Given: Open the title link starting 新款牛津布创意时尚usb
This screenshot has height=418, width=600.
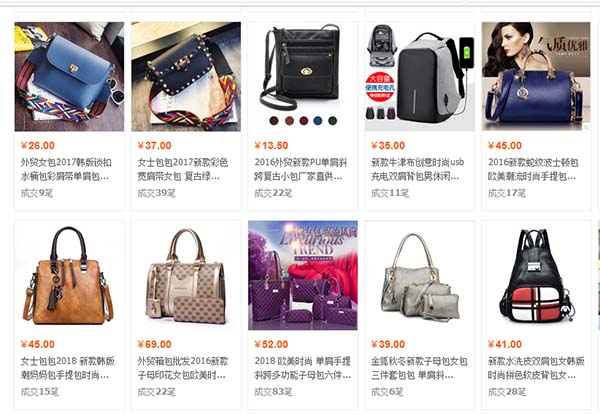Looking at the screenshot, I should (x=417, y=169).
